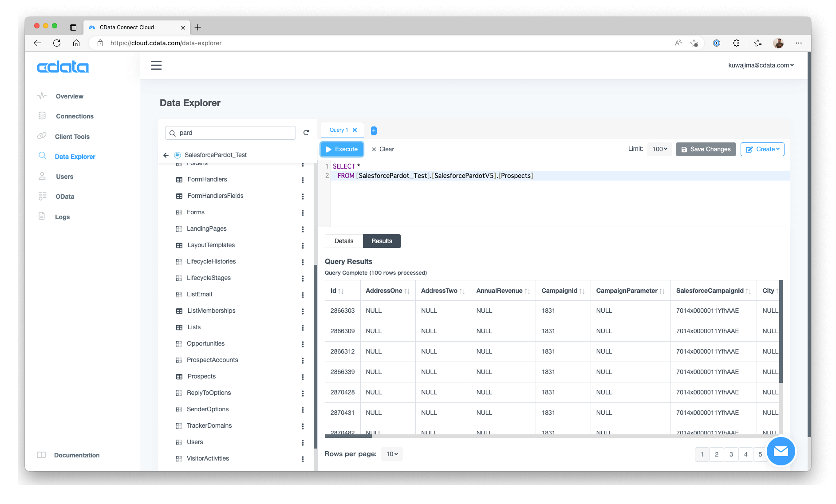Viewport: 836px width, 504px height.
Task: Click the table list vertical scrollbar
Action: click(315, 357)
